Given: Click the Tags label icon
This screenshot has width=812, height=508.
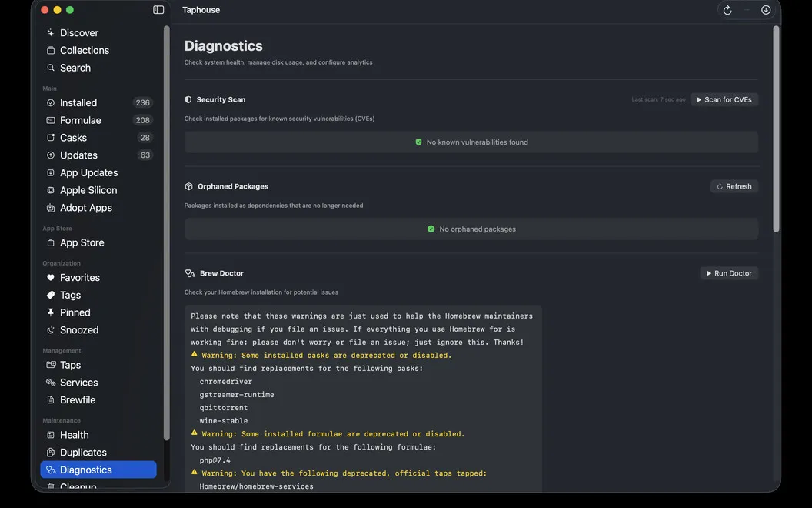Looking at the screenshot, I should pyautogui.click(x=51, y=295).
